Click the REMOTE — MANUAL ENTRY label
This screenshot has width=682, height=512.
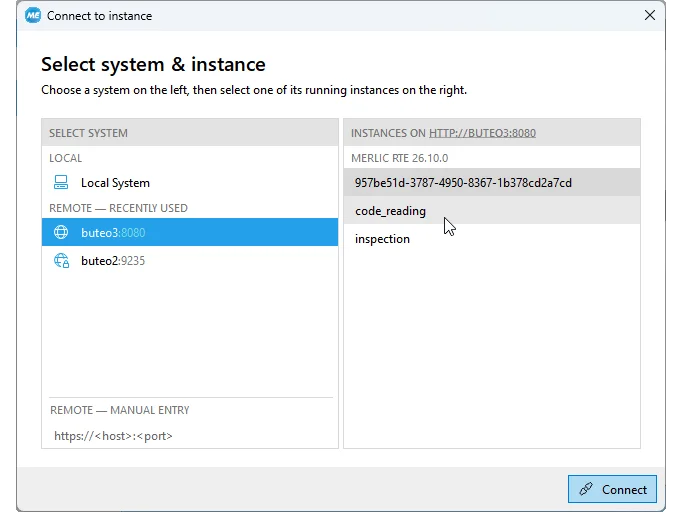tap(120, 410)
